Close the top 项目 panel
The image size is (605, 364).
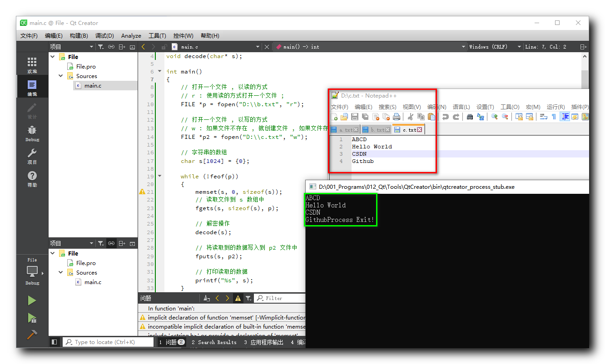pyautogui.click(x=132, y=47)
